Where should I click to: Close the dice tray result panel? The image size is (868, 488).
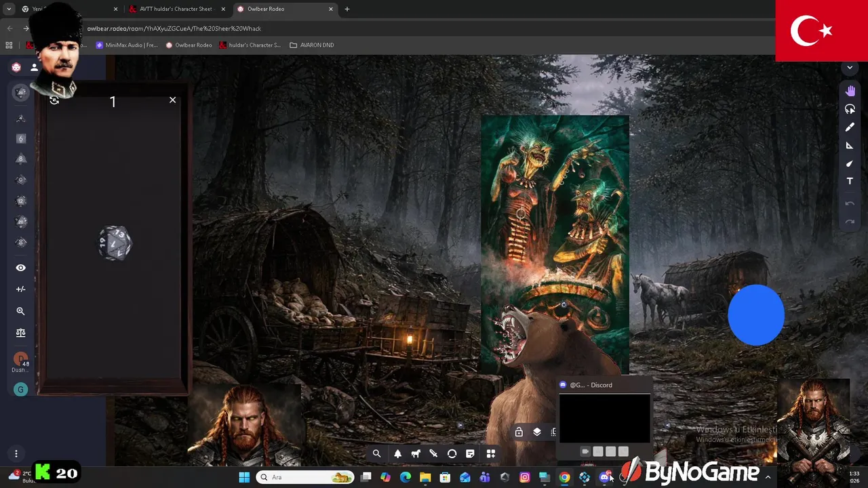172,100
